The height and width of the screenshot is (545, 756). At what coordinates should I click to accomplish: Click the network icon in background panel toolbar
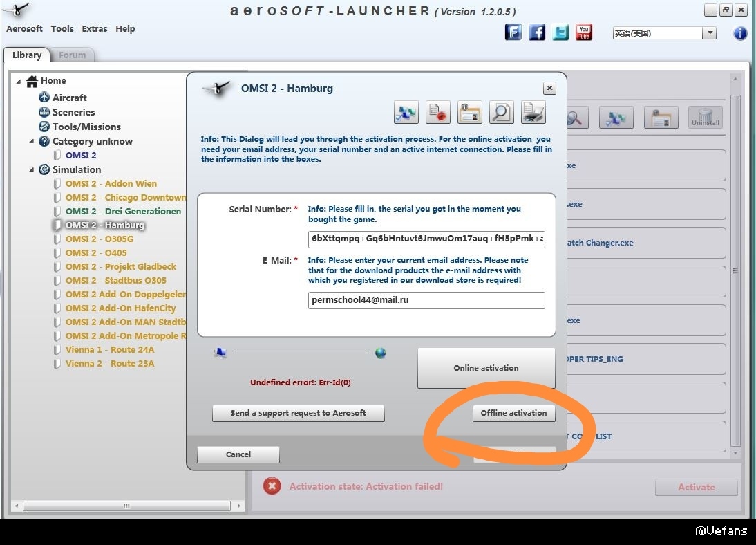pyautogui.click(x=616, y=118)
